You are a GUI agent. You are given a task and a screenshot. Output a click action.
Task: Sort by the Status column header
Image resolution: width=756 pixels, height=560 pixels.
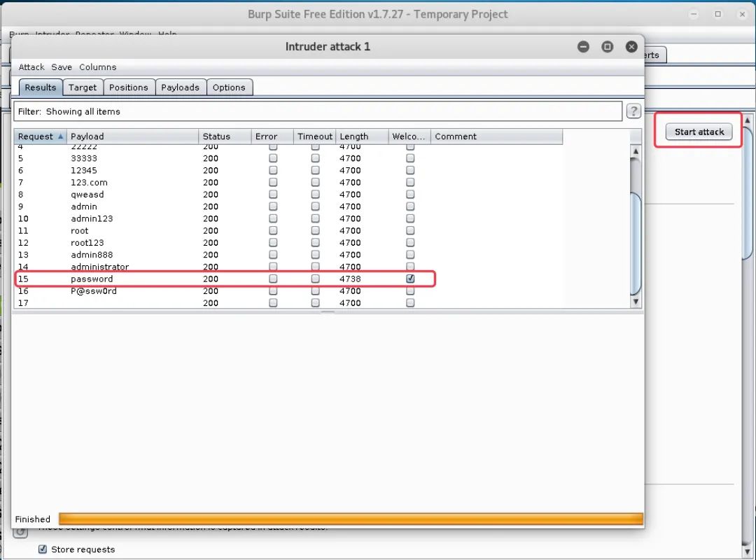(225, 136)
